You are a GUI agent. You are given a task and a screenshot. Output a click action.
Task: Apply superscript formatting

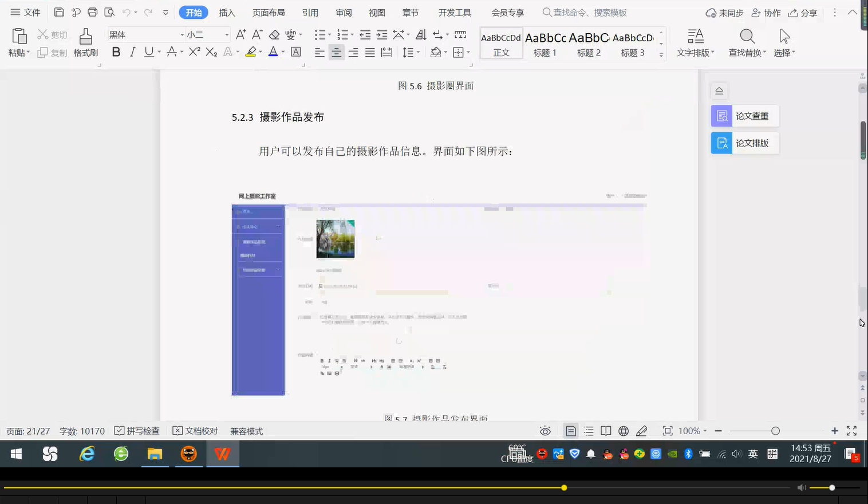[x=194, y=52]
